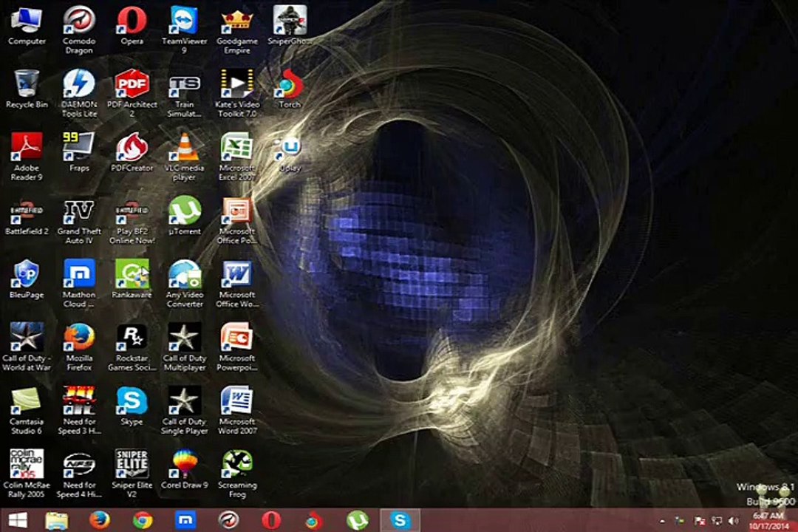Select the SniperGhost desktop icon
The height and width of the screenshot is (532, 798).
pos(290,26)
